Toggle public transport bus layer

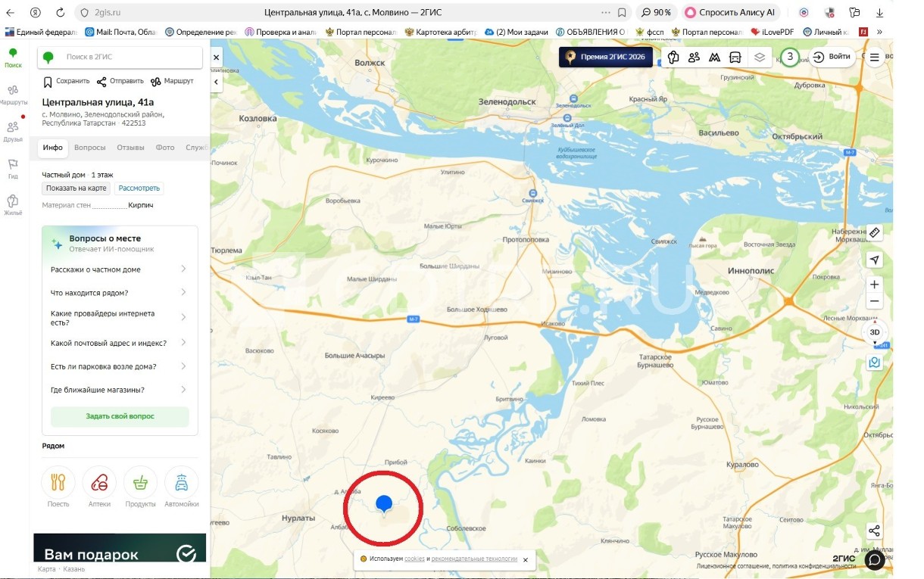[x=735, y=58]
